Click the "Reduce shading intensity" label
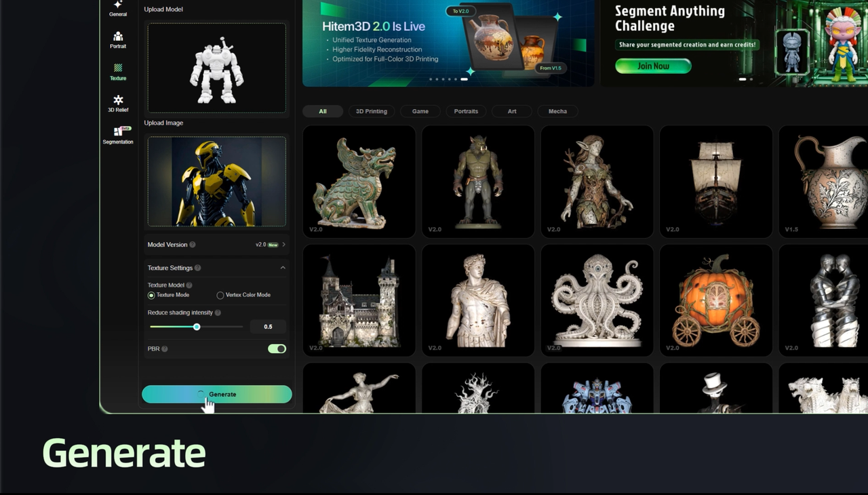 point(180,313)
